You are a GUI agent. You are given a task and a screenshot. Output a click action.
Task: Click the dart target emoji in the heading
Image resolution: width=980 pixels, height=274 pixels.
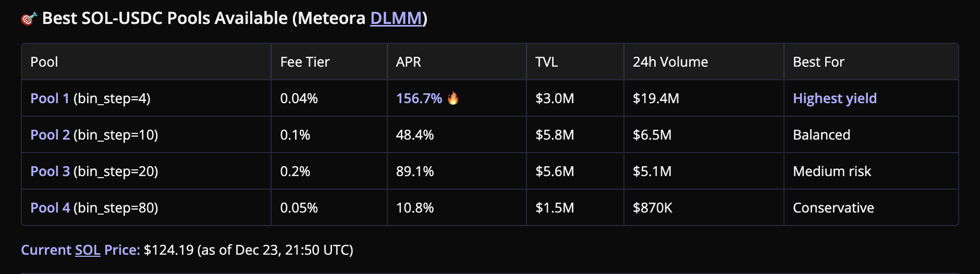[29, 19]
